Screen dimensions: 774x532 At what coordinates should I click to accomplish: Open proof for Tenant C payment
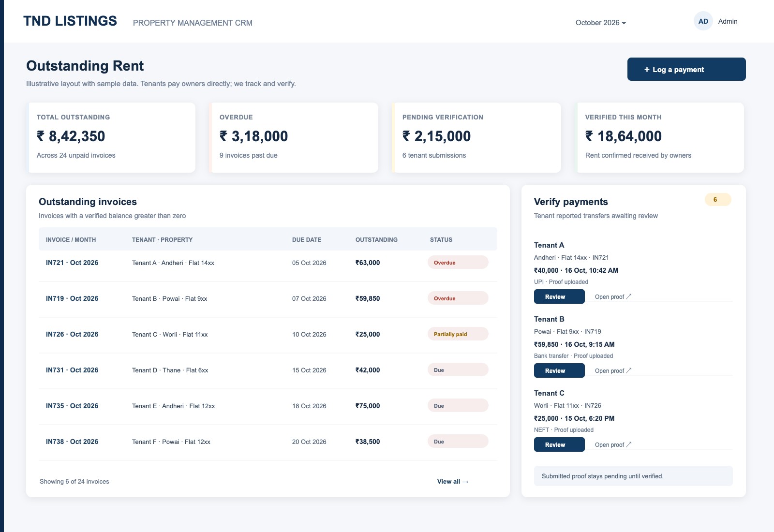[x=613, y=445]
